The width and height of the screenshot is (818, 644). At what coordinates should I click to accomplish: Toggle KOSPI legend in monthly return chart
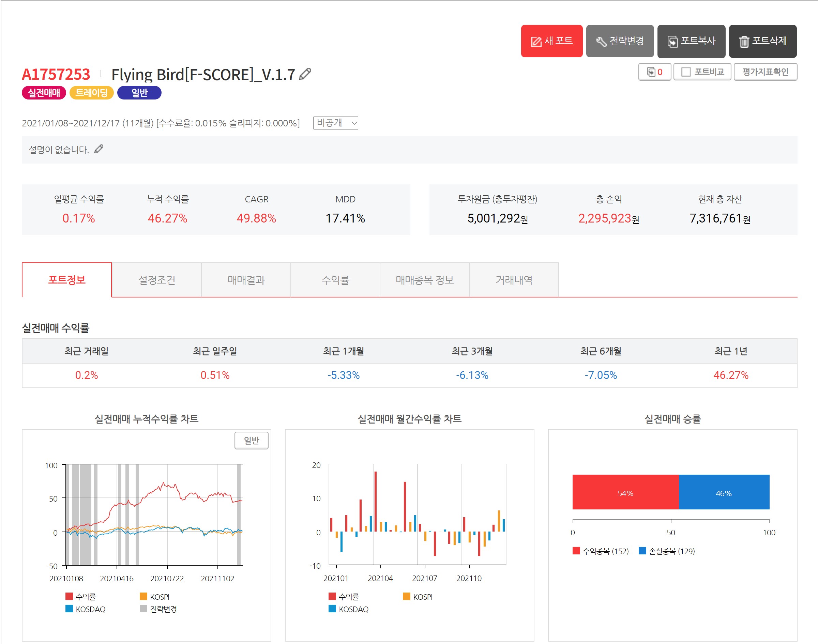coord(418,597)
